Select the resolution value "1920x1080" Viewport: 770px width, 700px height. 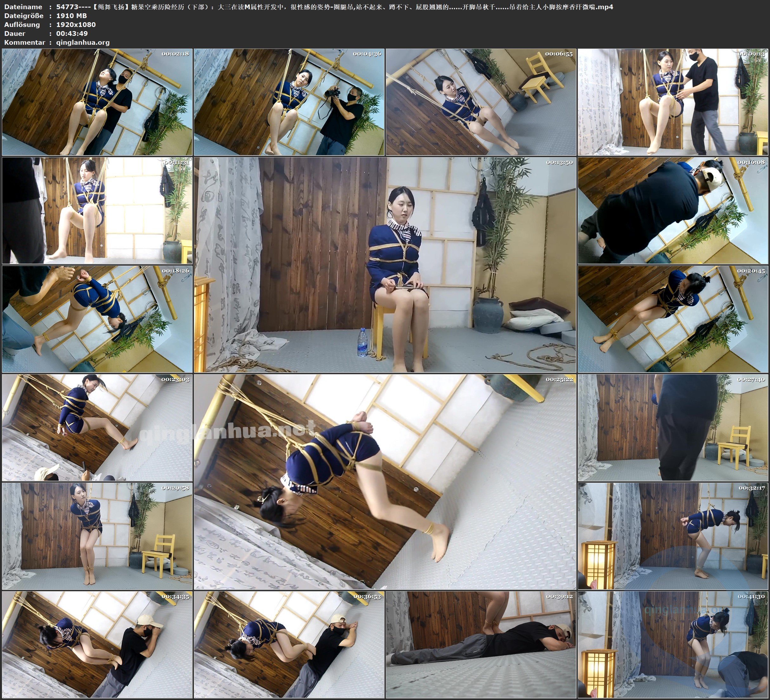pyautogui.click(x=76, y=24)
